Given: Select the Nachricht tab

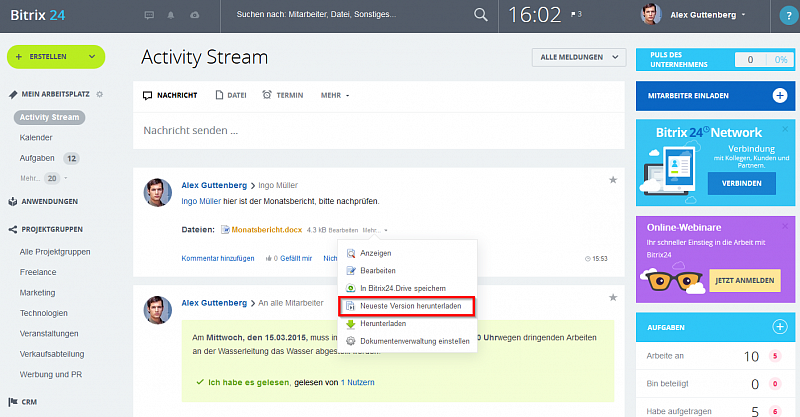Looking at the screenshot, I should click(170, 95).
